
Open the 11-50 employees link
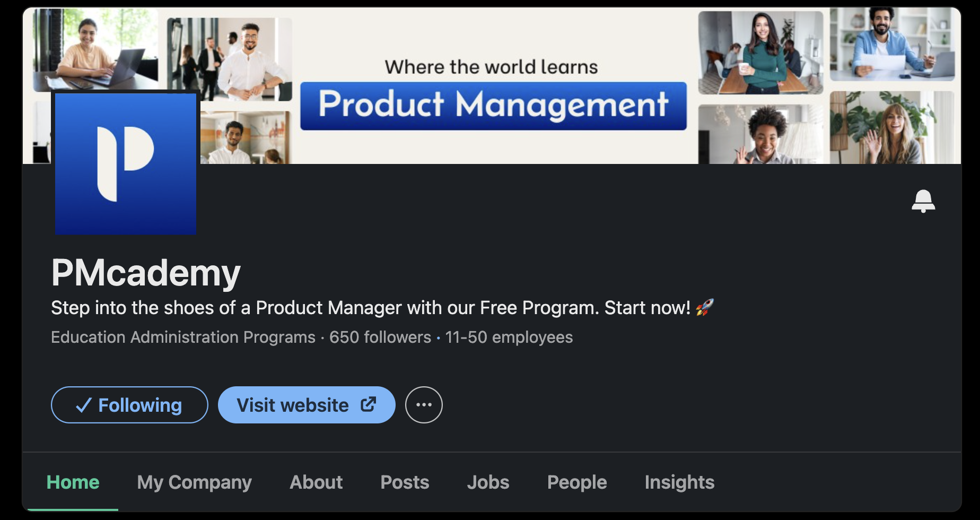[x=509, y=337]
